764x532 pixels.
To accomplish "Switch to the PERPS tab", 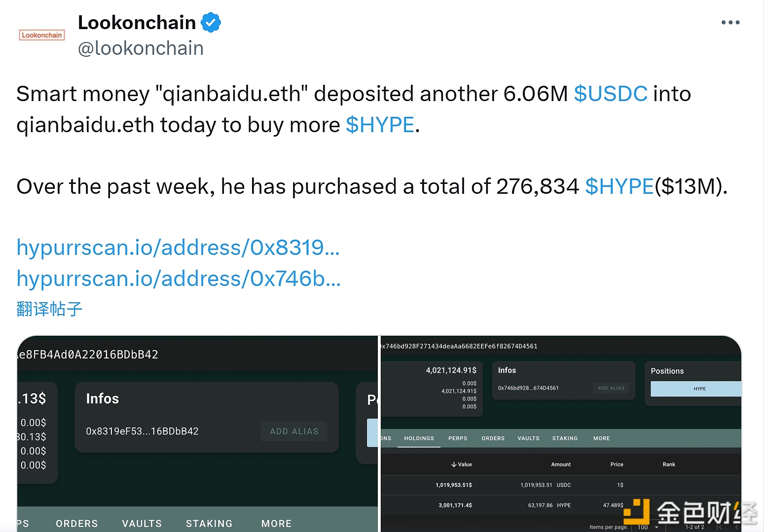I will click(458, 438).
